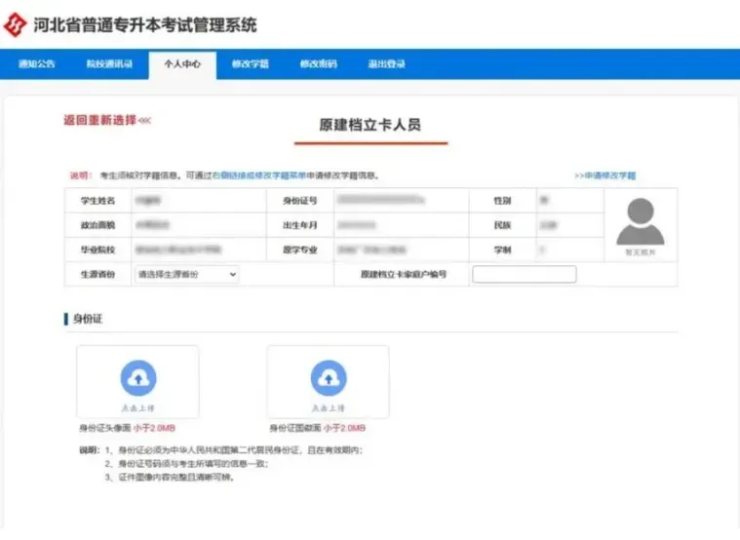Click the 原建档立卡人员 page heading
Image resolution: width=740 pixels, height=540 pixels.
[369, 126]
